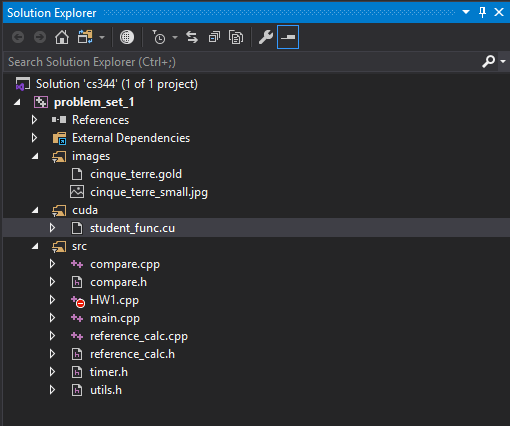Click the globe filter icon in the toolbar

[x=127, y=37]
